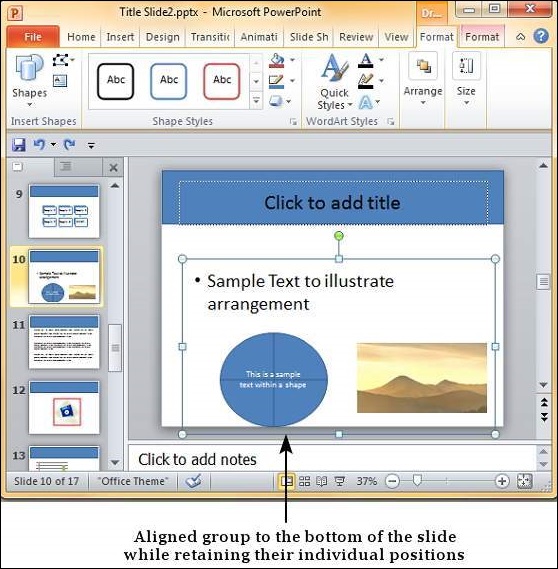Viewport: 558px width, 569px height.
Task: Open WordArt Styles dialog launcher
Action: [x=391, y=122]
